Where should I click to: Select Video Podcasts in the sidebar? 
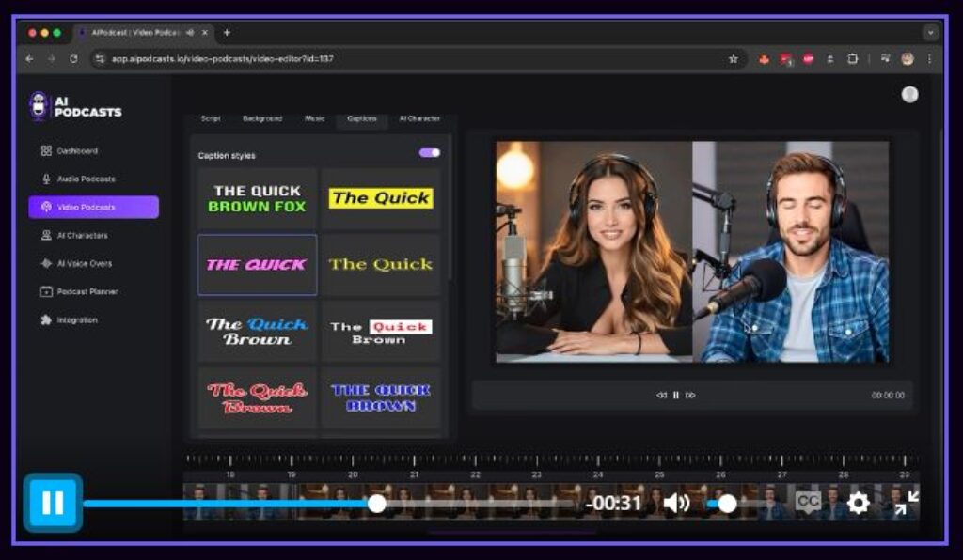coord(93,208)
